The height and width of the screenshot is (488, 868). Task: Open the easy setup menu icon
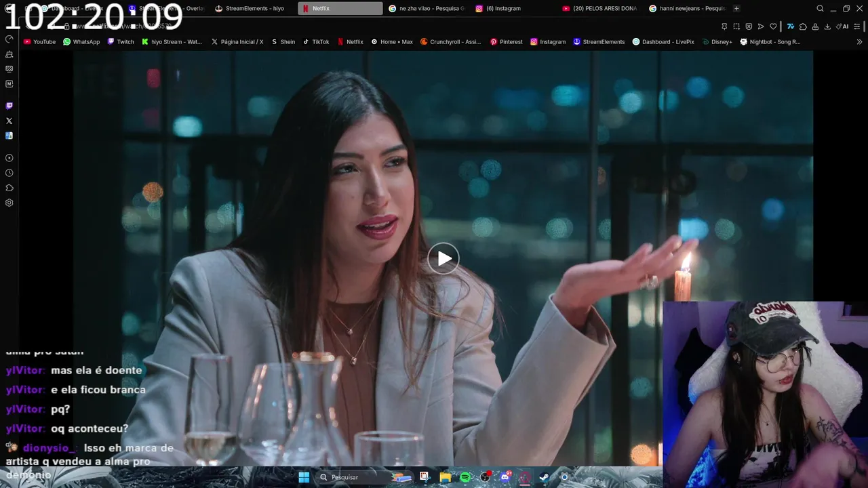pos(857,26)
